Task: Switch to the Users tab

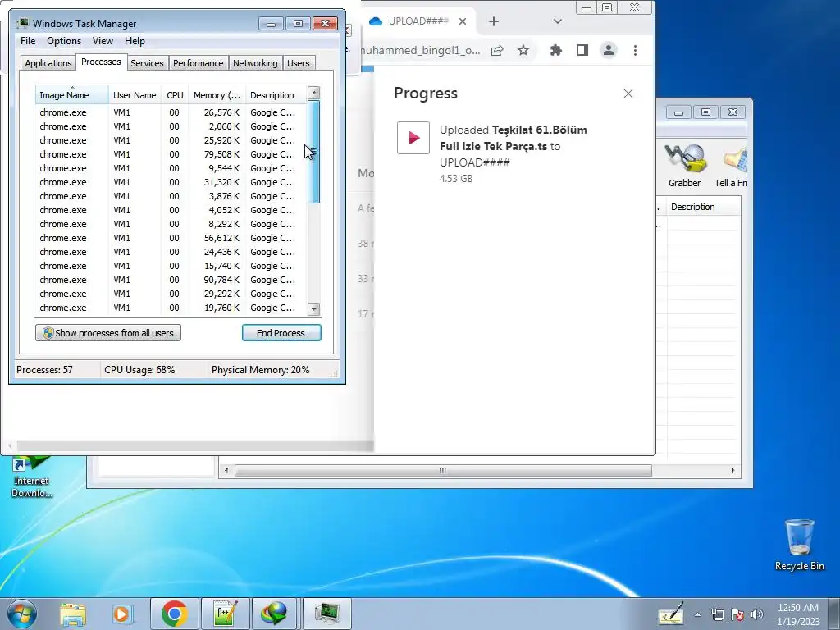Action: coord(298,62)
